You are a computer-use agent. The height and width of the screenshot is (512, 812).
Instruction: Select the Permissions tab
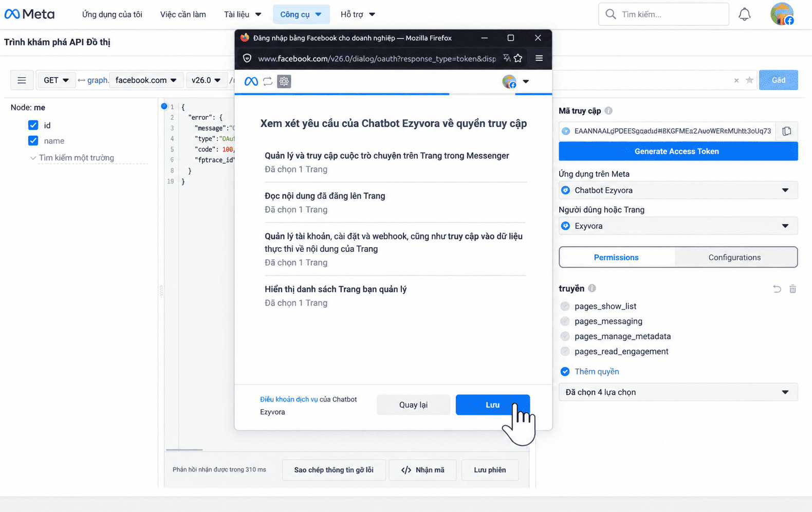point(617,258)
